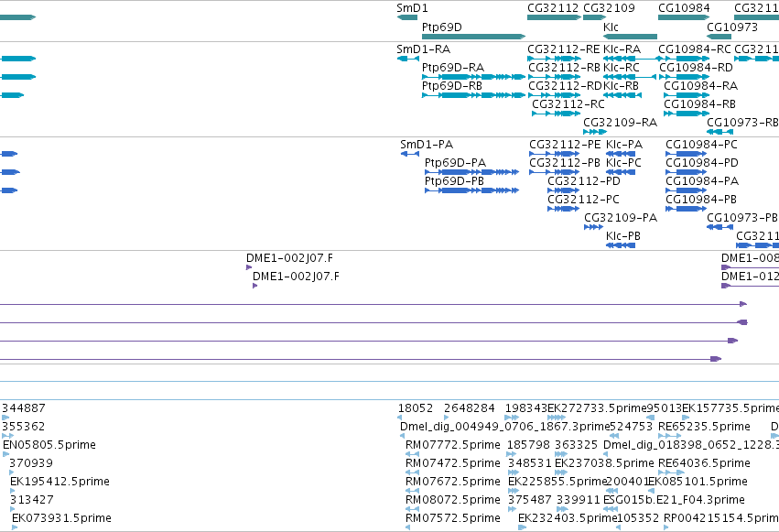Click the EST label 313427

(31, 500)
